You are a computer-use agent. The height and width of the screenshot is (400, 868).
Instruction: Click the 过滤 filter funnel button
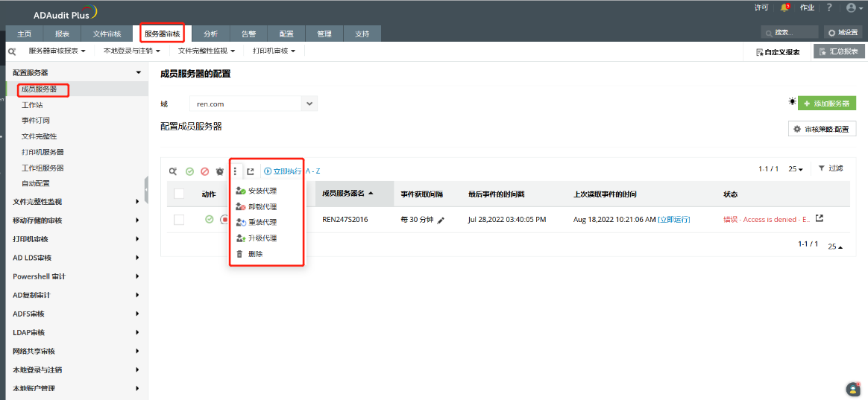(831, 168)
